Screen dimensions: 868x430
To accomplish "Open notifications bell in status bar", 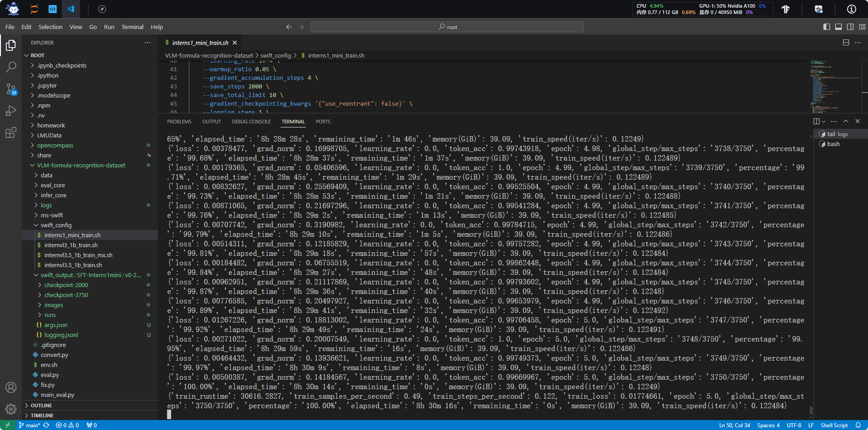I will (858, 425).
